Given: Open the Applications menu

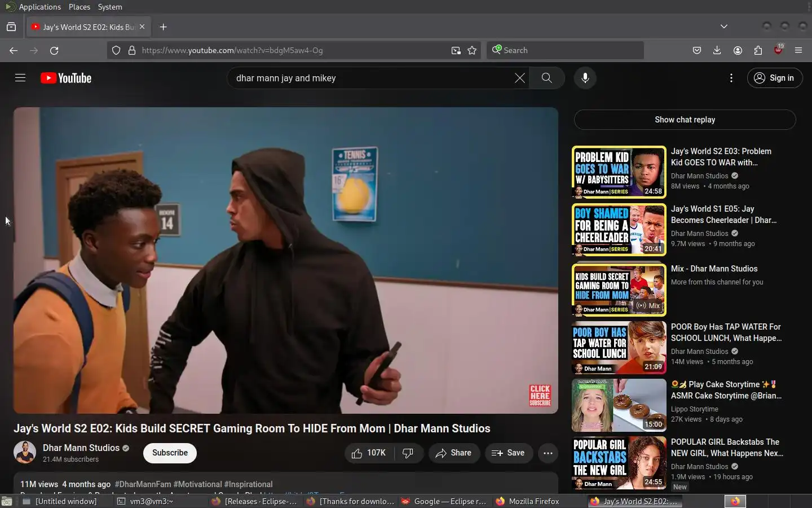Looking at the screenshot, I should (39, 7).
